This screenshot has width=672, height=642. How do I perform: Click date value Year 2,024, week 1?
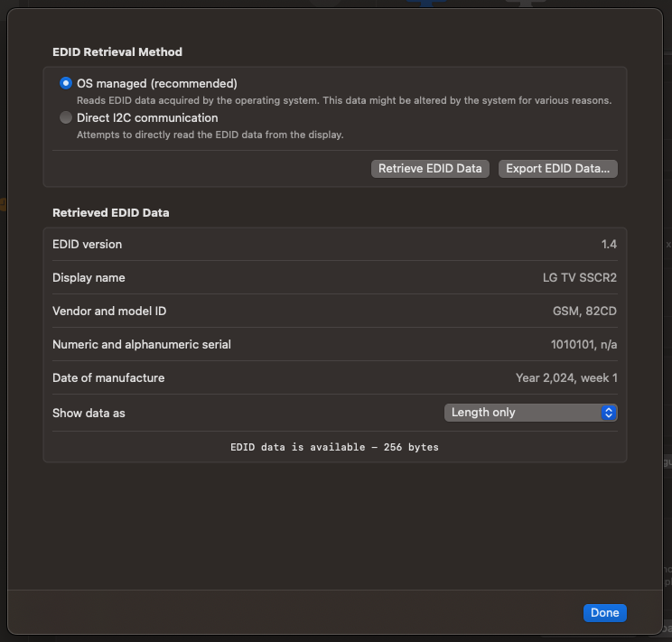[566, 378]
